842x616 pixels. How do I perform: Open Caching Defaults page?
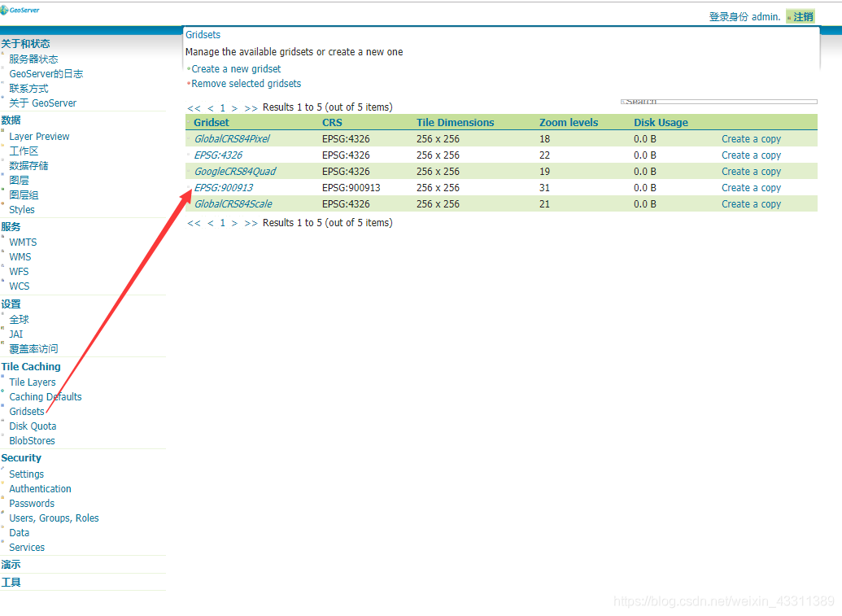(x=46, y=396)
